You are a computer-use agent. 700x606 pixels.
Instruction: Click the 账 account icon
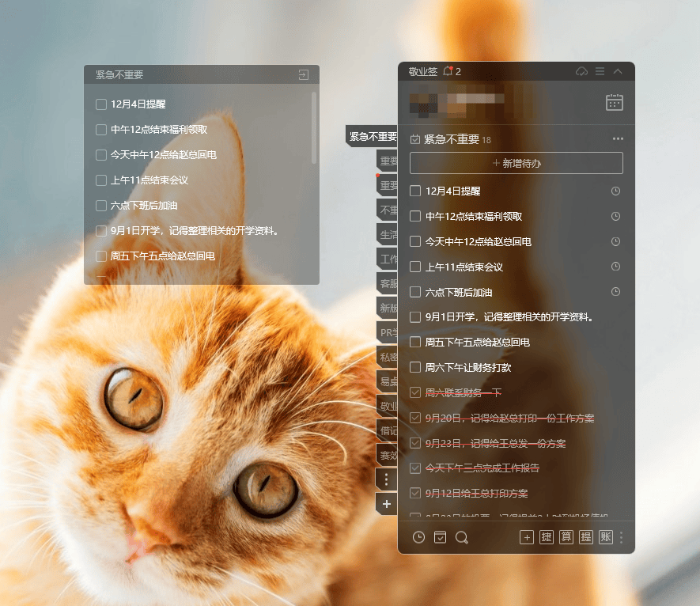tap(606, 537)
